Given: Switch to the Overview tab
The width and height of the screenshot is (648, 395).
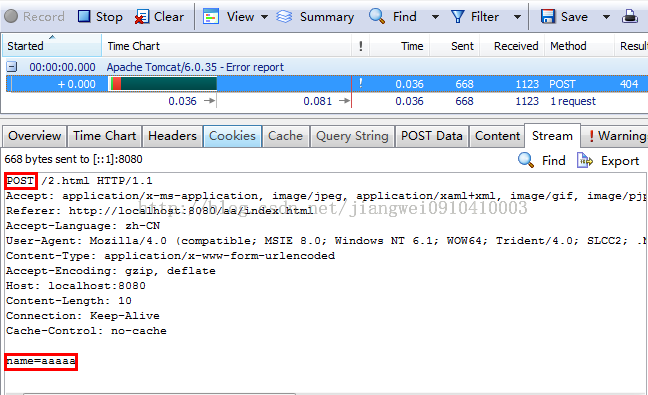Looking at the screenshot, I should [35, 136].
